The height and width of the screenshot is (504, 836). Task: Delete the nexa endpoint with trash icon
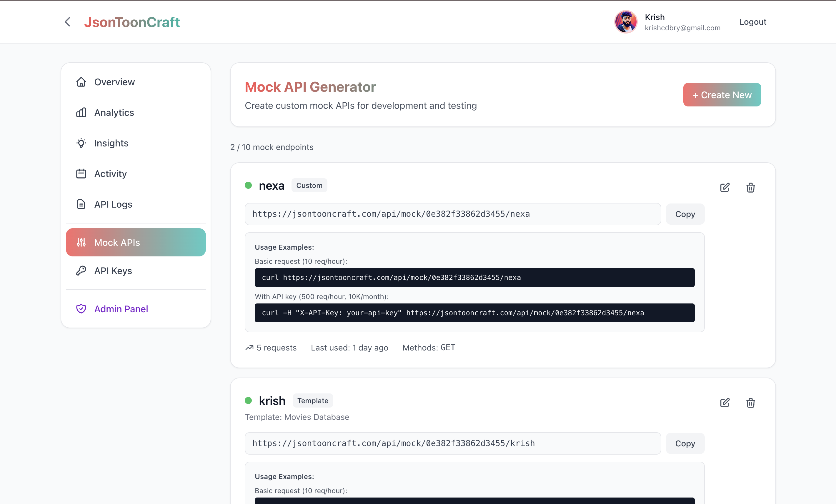(750, 188)
